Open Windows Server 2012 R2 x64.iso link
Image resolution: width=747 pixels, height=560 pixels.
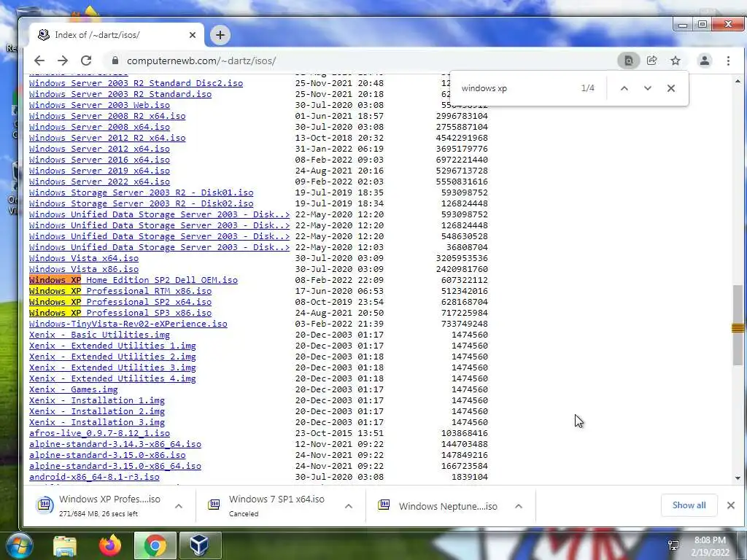(107, 138)
